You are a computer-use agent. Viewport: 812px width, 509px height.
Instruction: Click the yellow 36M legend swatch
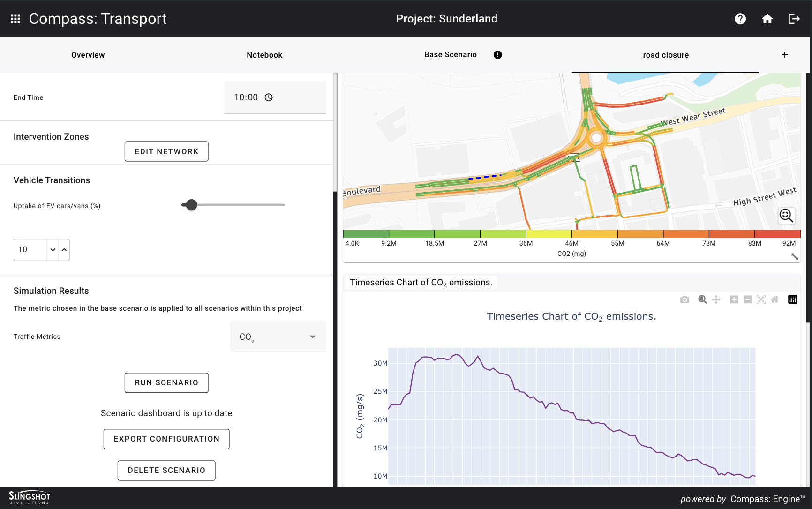[549, 233]
